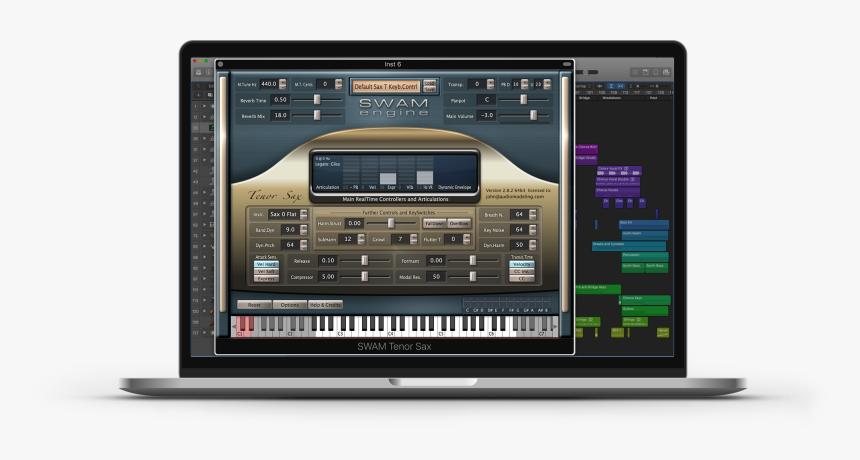This screenshot has height=460, width=860.
Task: Click the Modal Res. slider handle
Action: [x=473, y=277]
